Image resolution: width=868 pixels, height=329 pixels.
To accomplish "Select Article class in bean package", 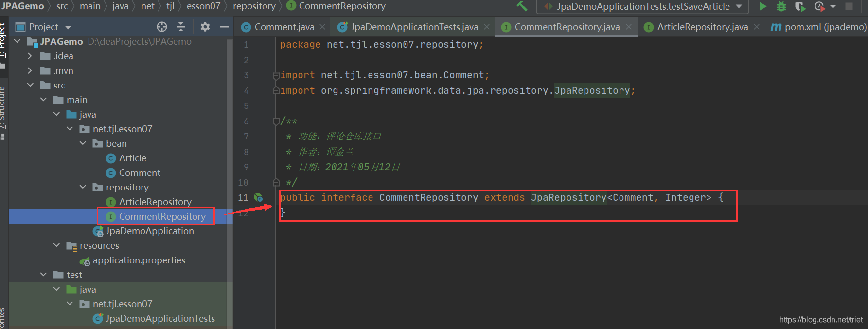I will coord(132,158).
